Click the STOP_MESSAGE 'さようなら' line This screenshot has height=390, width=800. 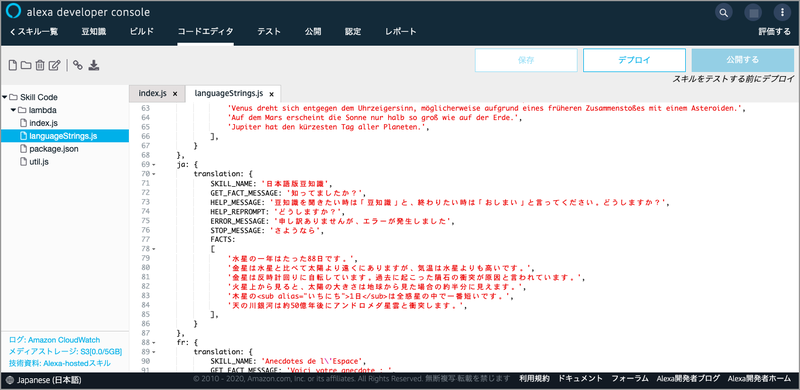267,230
